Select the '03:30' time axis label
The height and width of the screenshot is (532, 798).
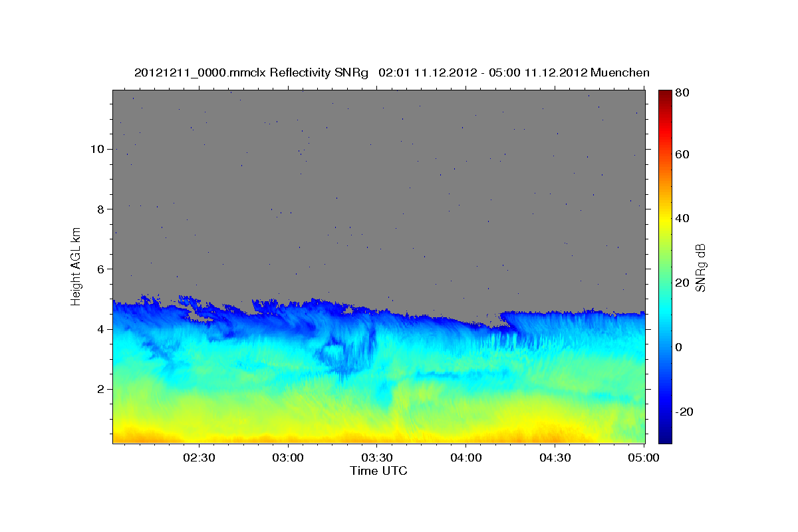377,458
